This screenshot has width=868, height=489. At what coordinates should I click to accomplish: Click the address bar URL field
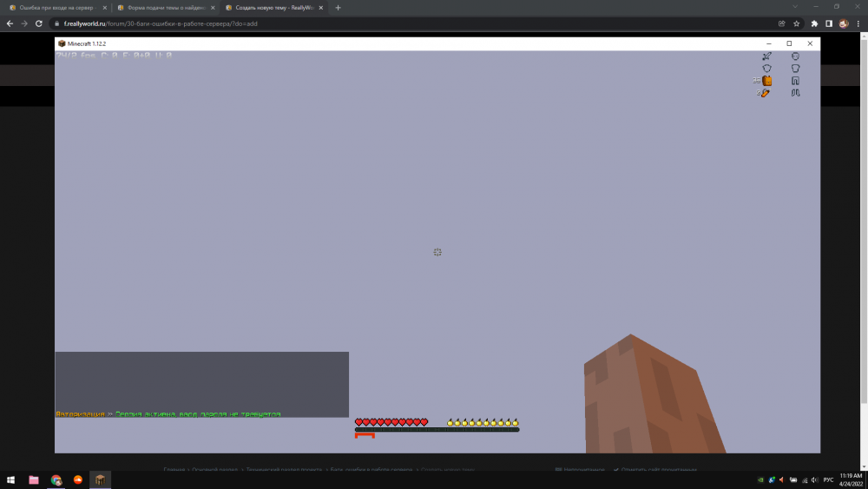point(415,23)
